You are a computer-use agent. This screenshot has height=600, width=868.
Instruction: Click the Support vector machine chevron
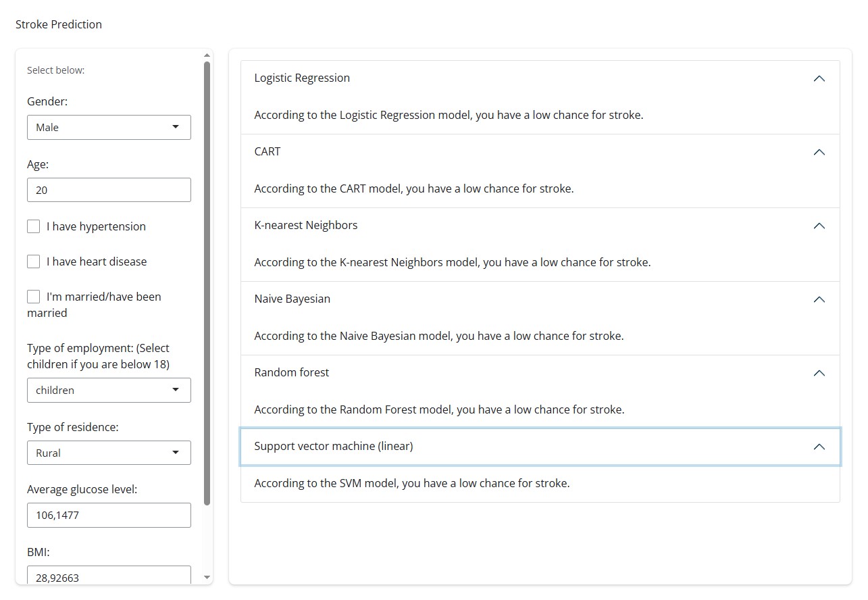[x=819, y=447]
